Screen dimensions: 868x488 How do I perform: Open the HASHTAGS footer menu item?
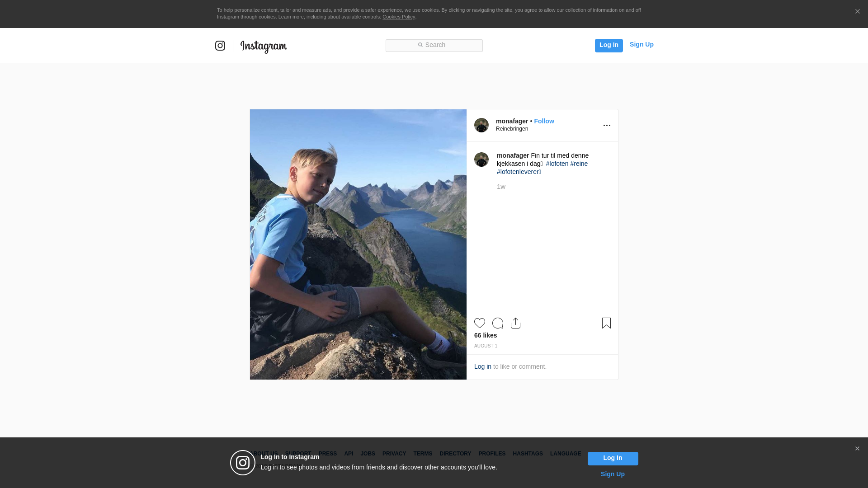coord(528,454)
